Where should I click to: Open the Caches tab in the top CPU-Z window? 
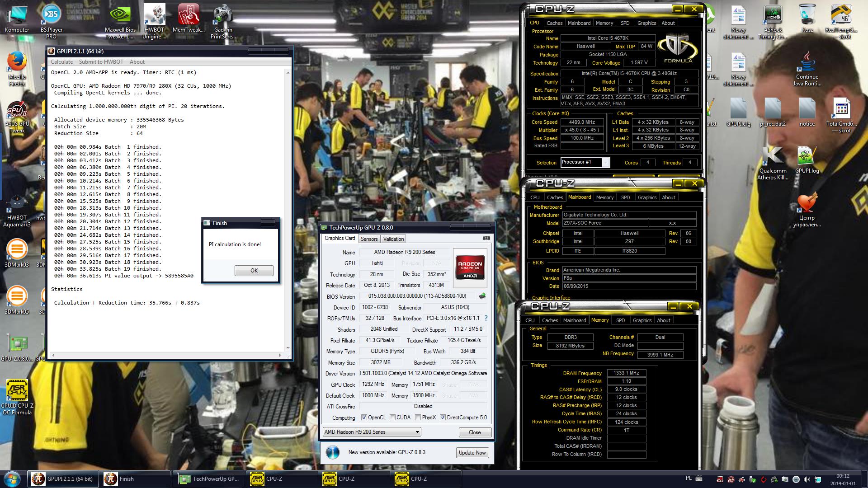(x=554, y=23)
